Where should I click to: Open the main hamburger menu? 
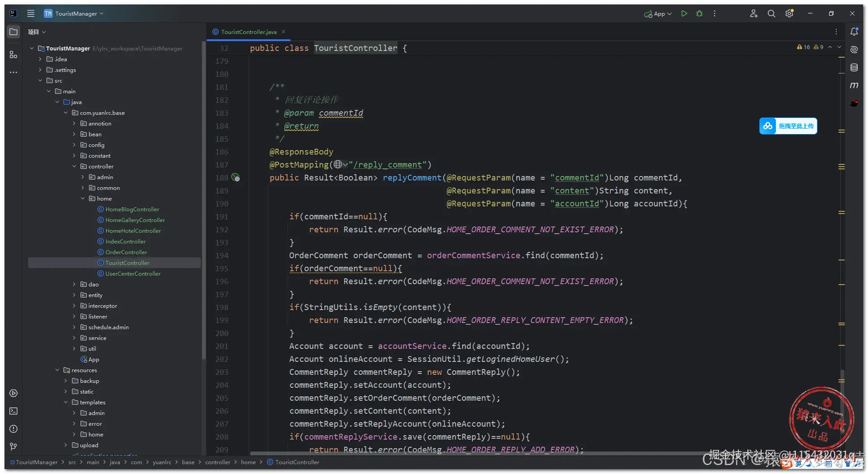coord(31,13)
